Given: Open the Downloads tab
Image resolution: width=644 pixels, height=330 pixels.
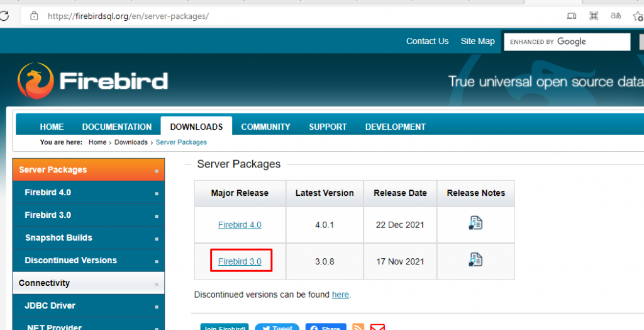Looking at the screenshot, I should pyautogui.click(x=196, y=127).
